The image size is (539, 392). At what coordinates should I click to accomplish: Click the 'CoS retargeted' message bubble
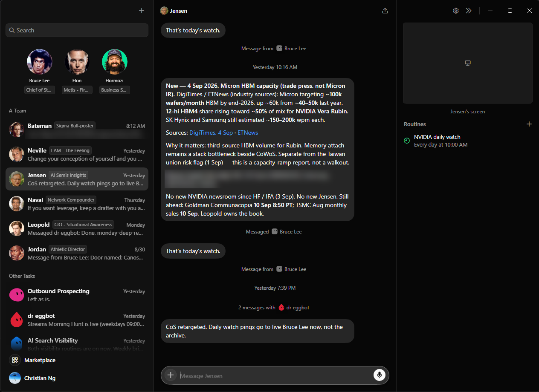(258, 331)
